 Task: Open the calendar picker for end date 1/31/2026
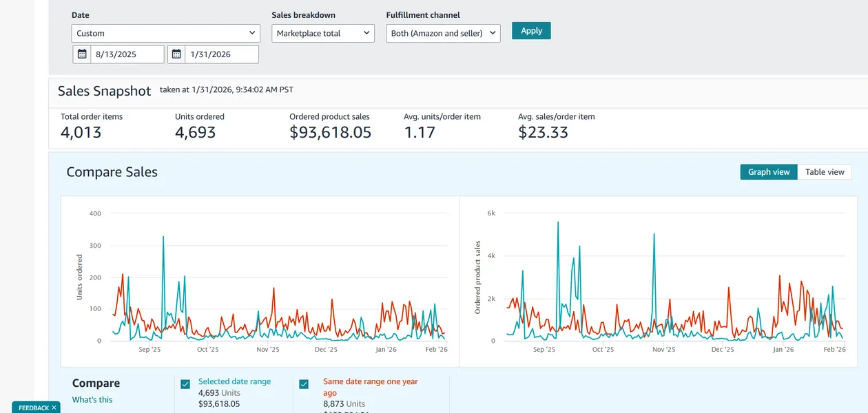pyautogui.click(x=176, y=54)
